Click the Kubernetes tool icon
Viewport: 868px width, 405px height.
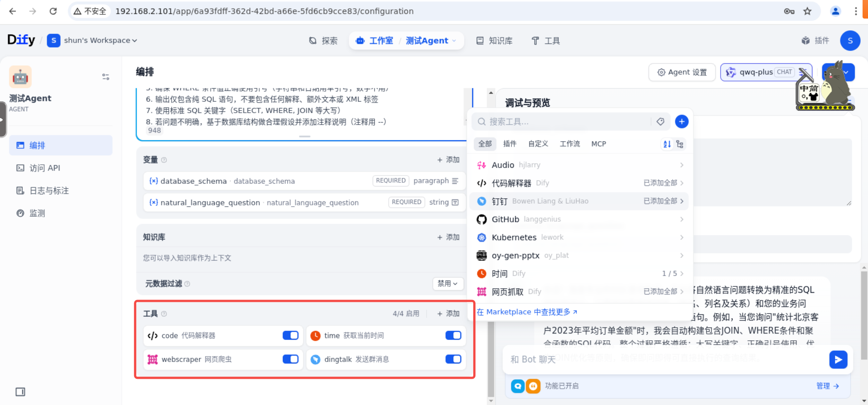coord(482,238)
